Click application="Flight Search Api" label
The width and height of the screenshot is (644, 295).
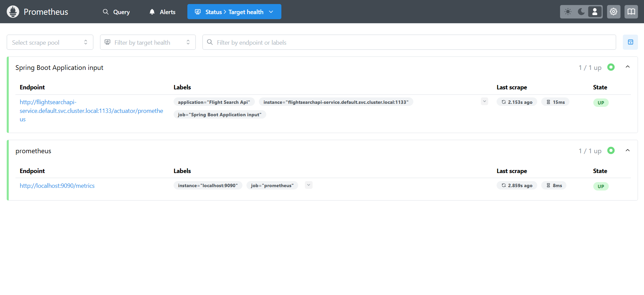[214, 102]
